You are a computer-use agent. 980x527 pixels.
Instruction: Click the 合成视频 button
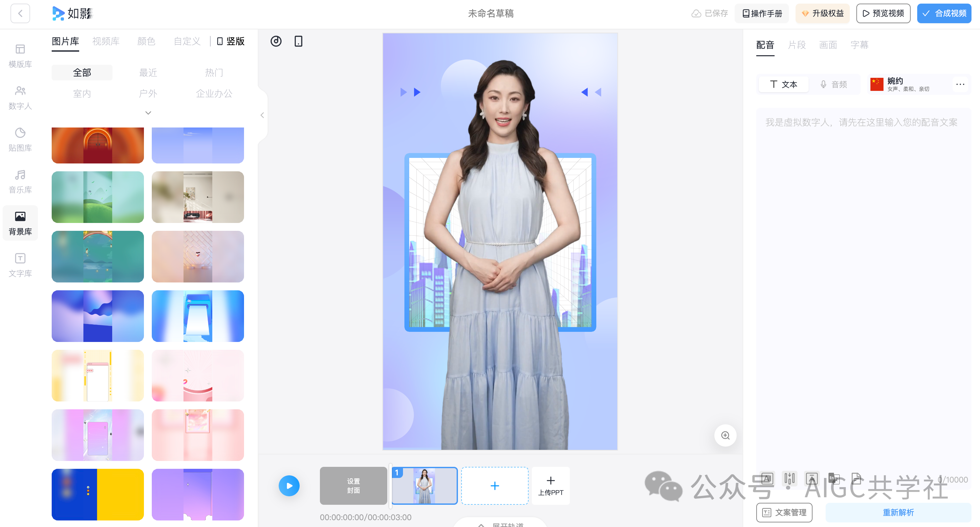coord(944,13)
